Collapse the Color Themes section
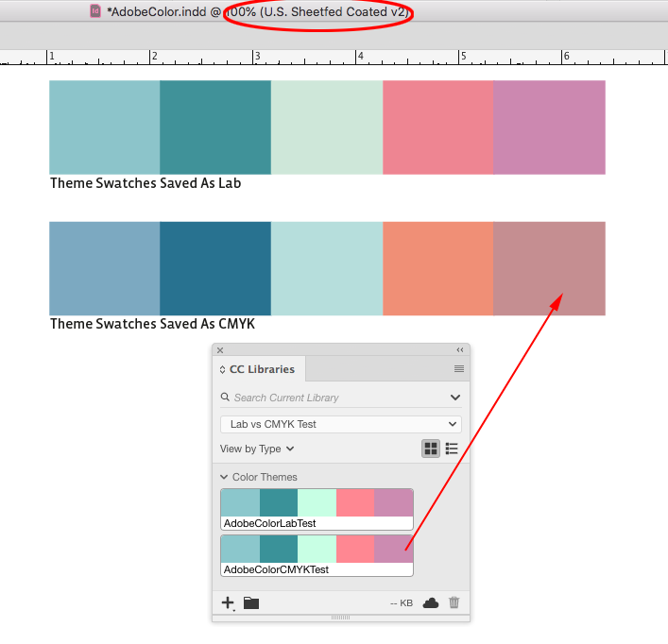668x644 pixels. pos(224,477)
